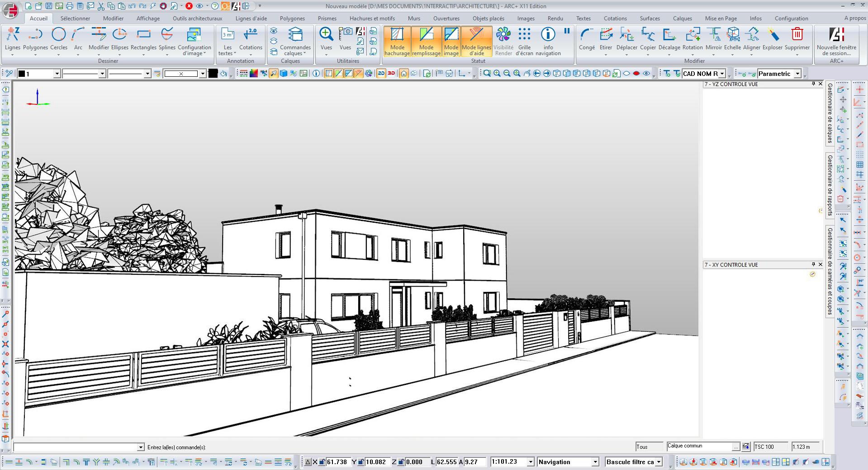Click the black color swatch in toolbar
The height and width of the screenshot is (470, 868).
click(213, 74)
